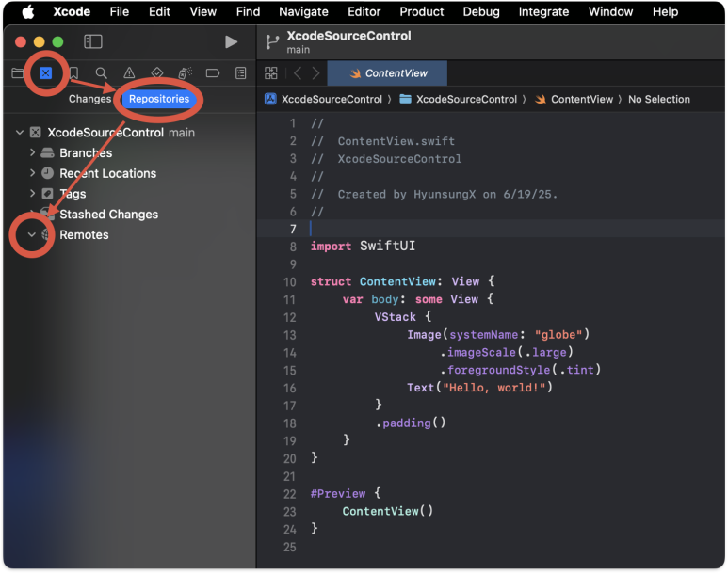
Task: Click the XcodeSourceControl project breadcrumb
Action: click(x=323, y=99)
